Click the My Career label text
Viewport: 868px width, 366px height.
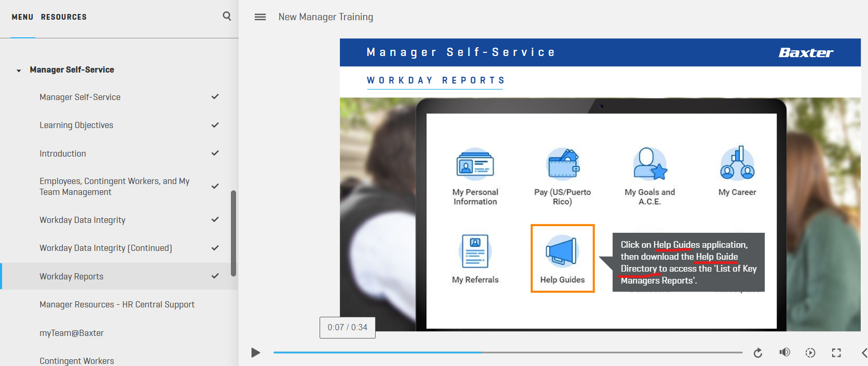point(737,192)
